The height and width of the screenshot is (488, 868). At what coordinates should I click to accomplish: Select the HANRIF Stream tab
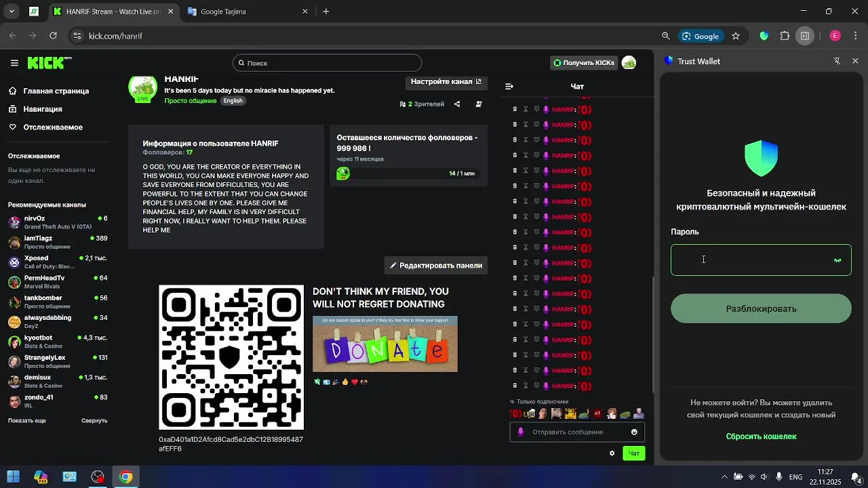(113, 12)
